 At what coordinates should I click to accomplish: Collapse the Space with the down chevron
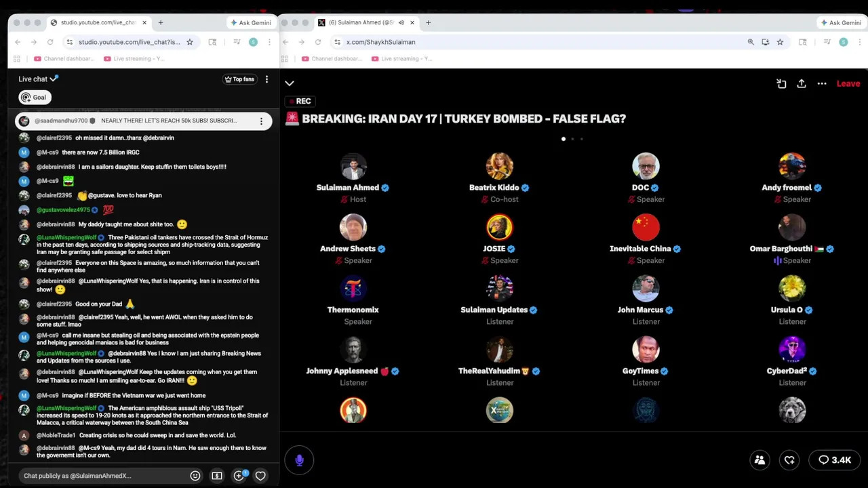coord(290,83)
